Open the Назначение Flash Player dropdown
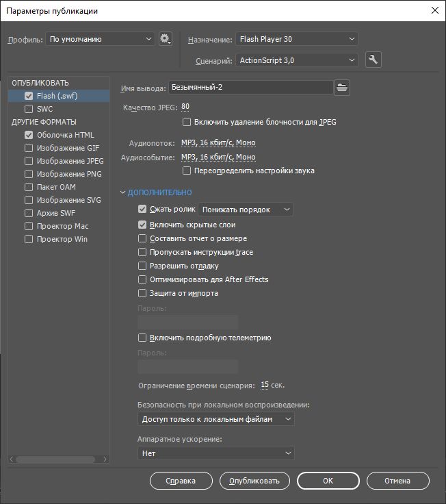The width and height of the screenshot is (446, 504). click(297, 39)
